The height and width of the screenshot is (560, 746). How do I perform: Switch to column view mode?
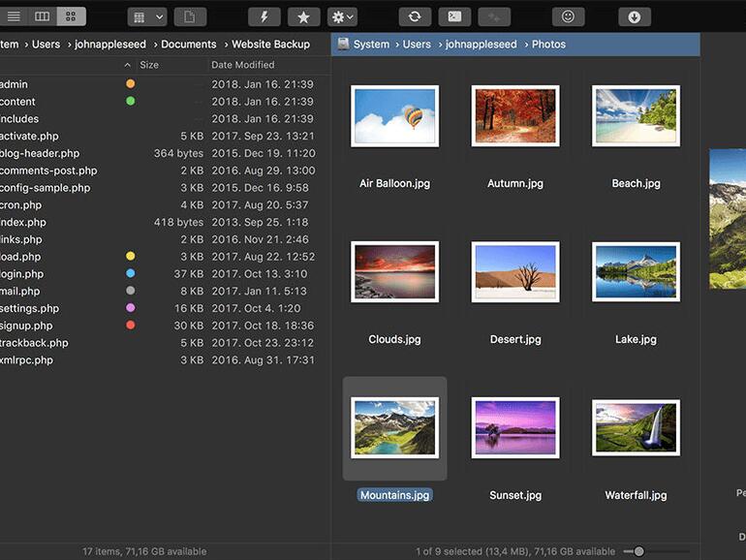[42, 16]
